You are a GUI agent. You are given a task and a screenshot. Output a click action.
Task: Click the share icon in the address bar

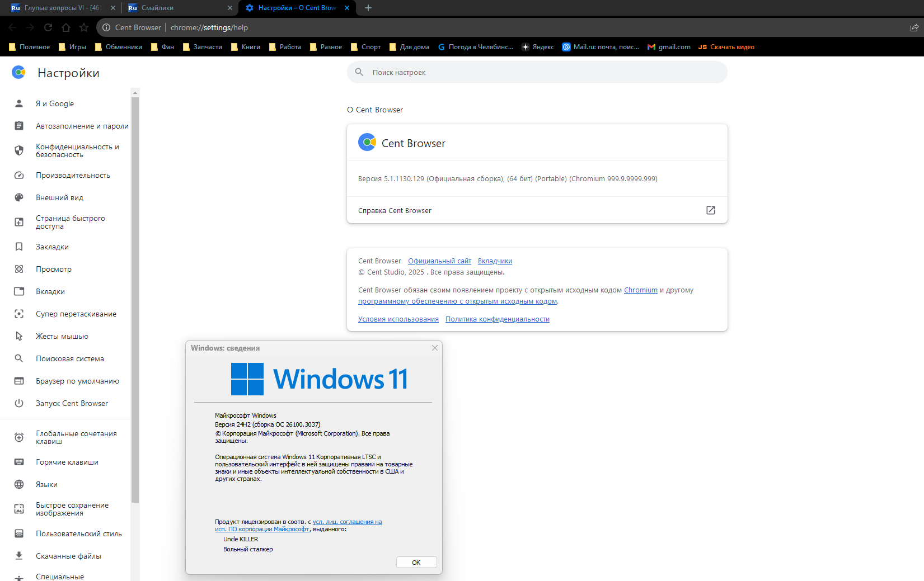[914, 27]
